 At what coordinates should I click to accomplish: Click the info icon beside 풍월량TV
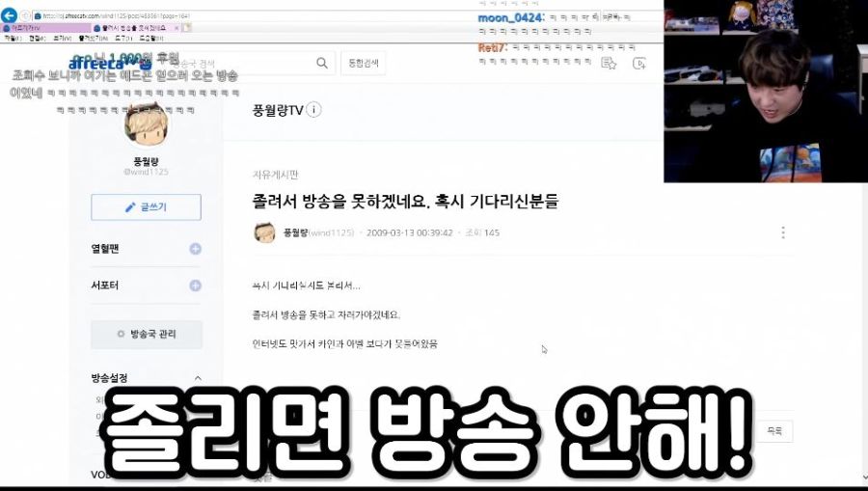[313, 110]
